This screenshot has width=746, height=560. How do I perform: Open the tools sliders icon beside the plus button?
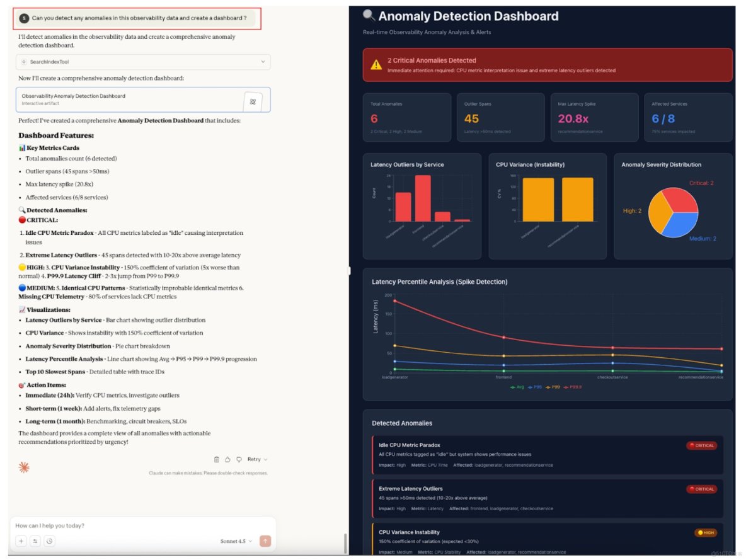tap(37, 540)
